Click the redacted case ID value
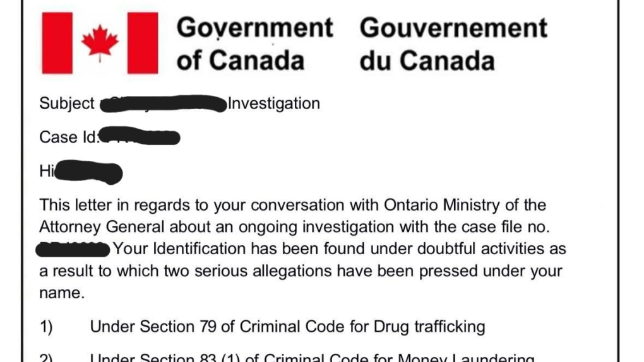Screen dimensions: 644x362 pyautogui.click(x=140, y=137)
